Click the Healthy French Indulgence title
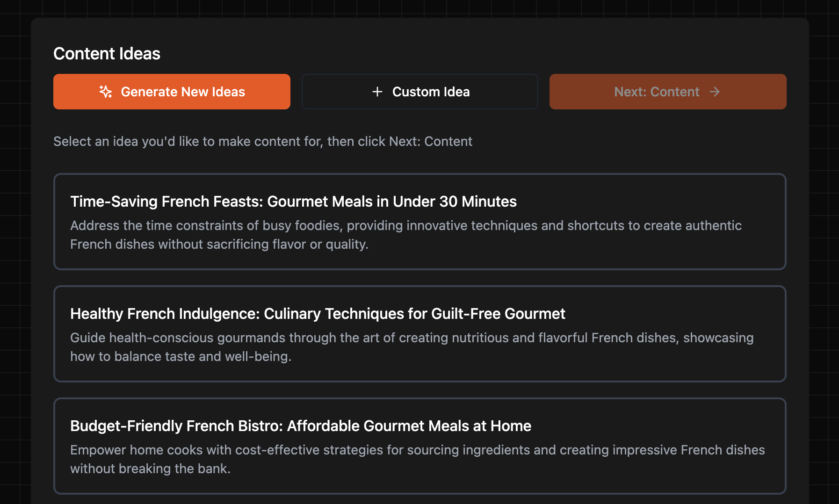 pyautogui.click(x=318, y=314)
